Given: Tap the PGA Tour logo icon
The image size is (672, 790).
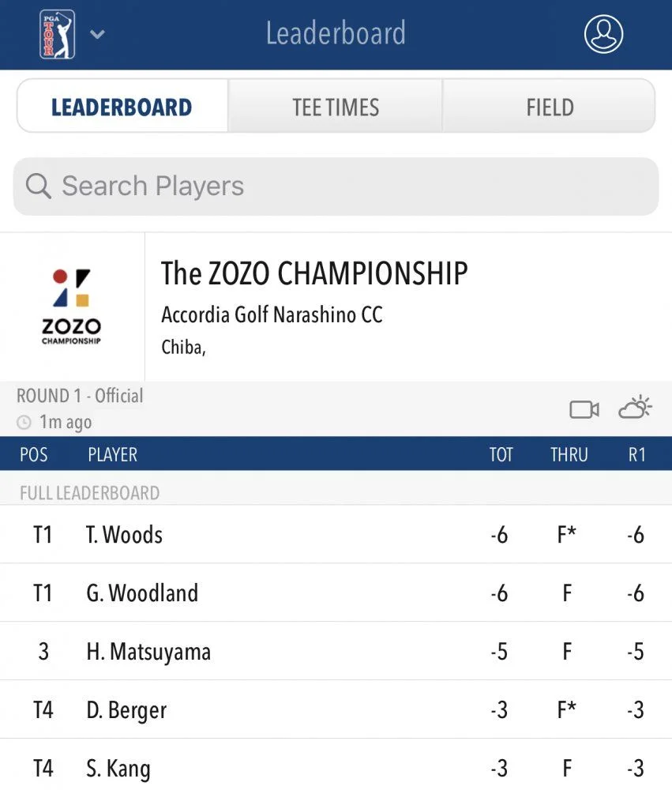Looking at the screenshot, I should click(58, 34).
